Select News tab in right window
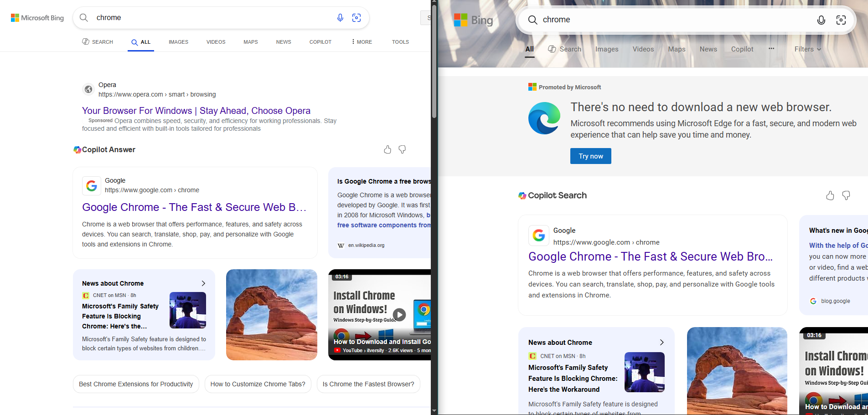Image resolution: width=868 pixels, height=415 pixels. click(x=708, y=49)
